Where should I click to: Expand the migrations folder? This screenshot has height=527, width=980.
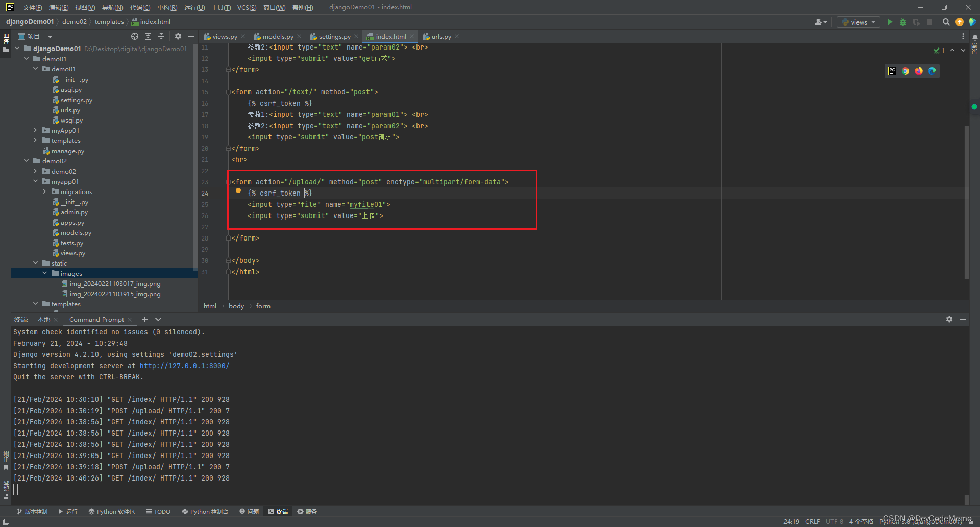[x=44, y=191]
